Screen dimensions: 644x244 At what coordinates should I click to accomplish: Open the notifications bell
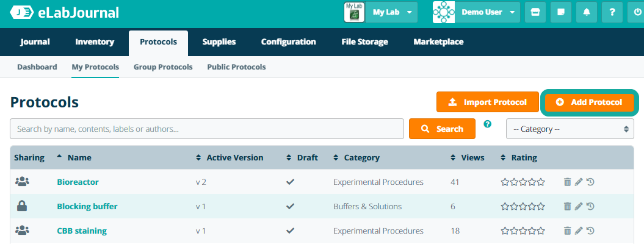587,12
